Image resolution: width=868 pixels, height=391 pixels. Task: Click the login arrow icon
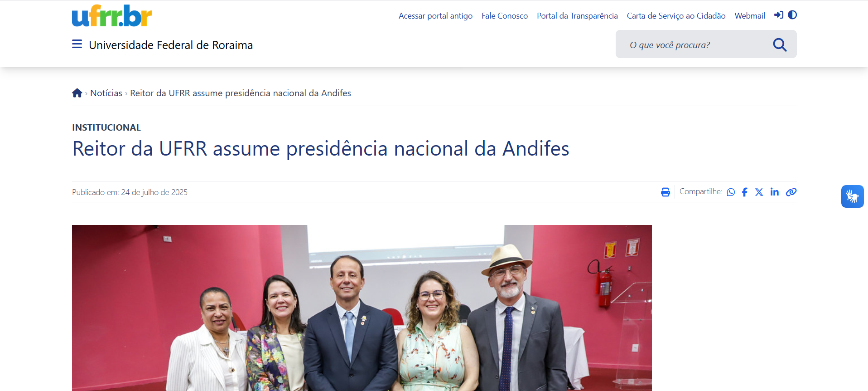(779, 15)
